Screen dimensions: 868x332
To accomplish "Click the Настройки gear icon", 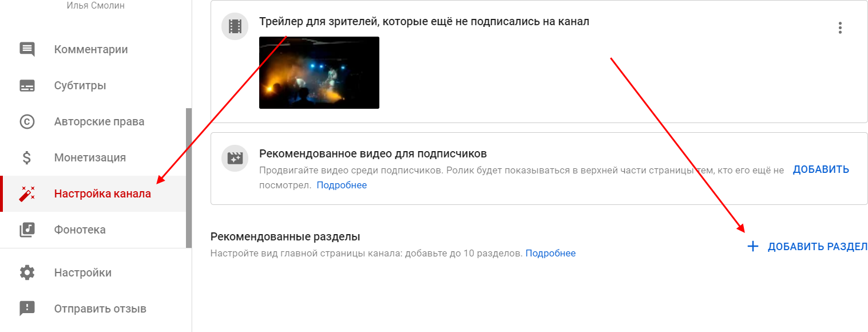I will tap(27, 272).
